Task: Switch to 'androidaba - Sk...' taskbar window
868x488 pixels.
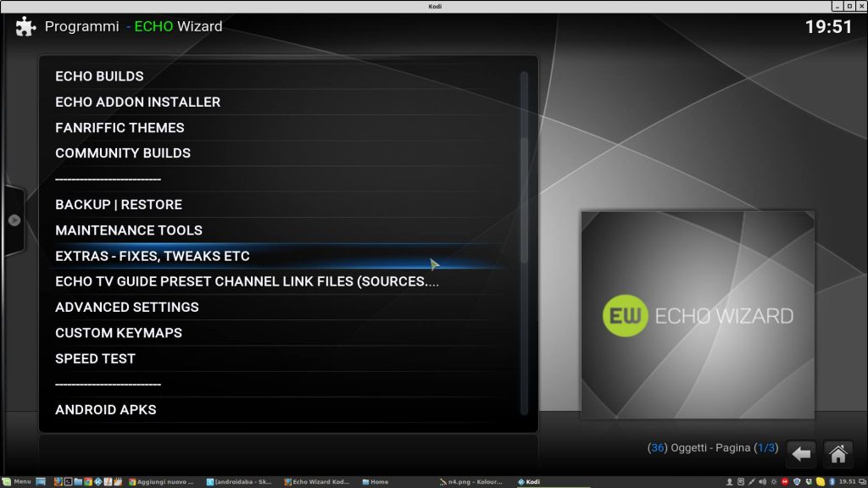Action: point(239,482)
